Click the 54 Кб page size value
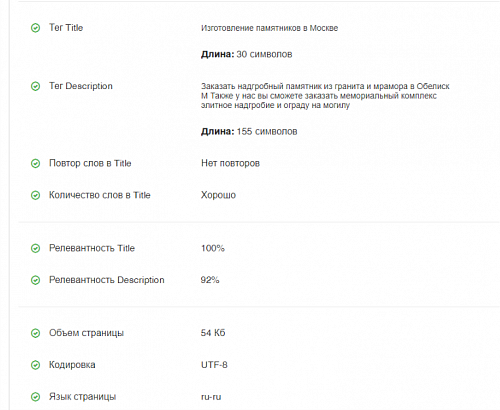This screenshot has width=500, height=410. click(x=213, y=333)
